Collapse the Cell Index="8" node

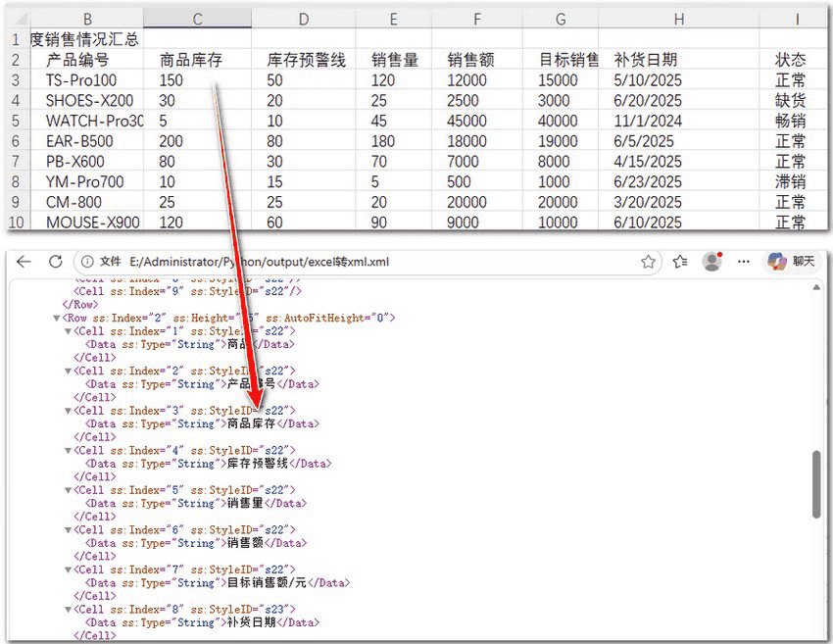[68, 610]
